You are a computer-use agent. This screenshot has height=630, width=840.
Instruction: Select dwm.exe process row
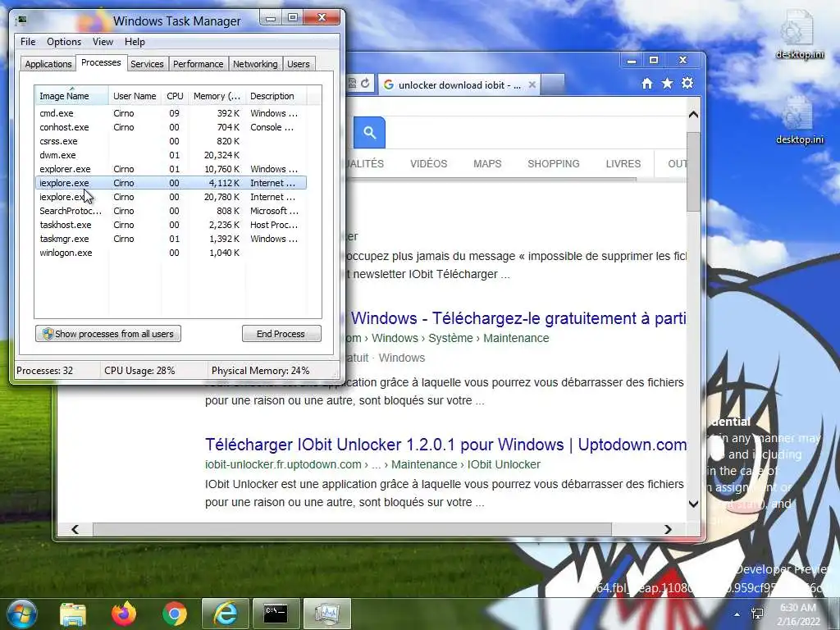[x=171, y=155]
